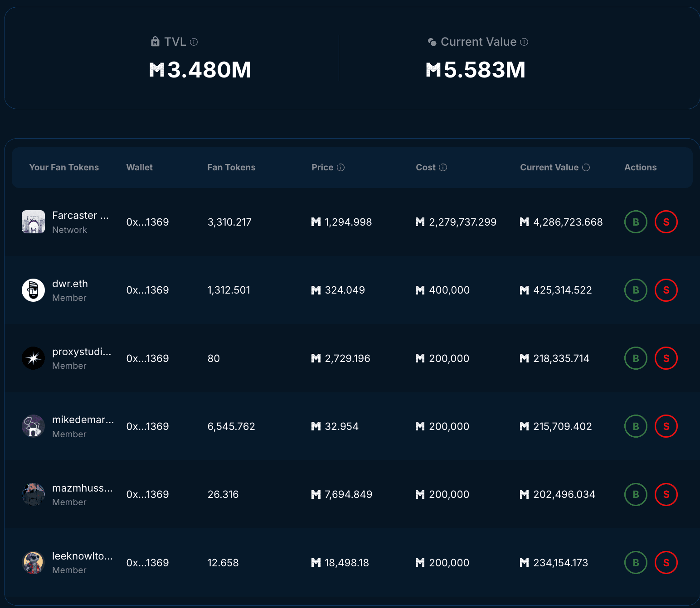
Task: Click the Cost column info icon
Action: point(443,168)
